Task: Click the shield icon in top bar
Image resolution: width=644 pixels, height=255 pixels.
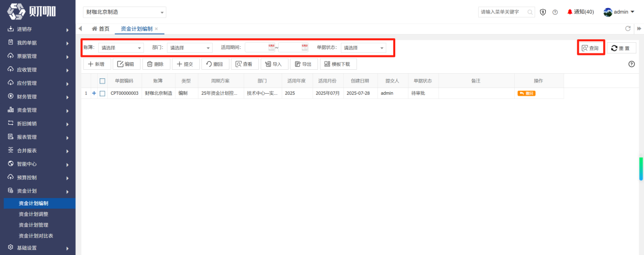Action: coord(543,12)
